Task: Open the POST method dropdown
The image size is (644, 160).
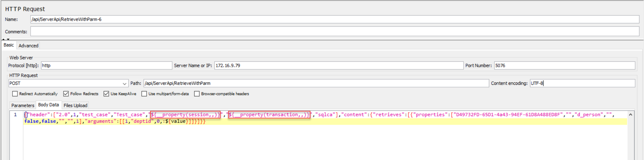Action: tap(124, 83)
